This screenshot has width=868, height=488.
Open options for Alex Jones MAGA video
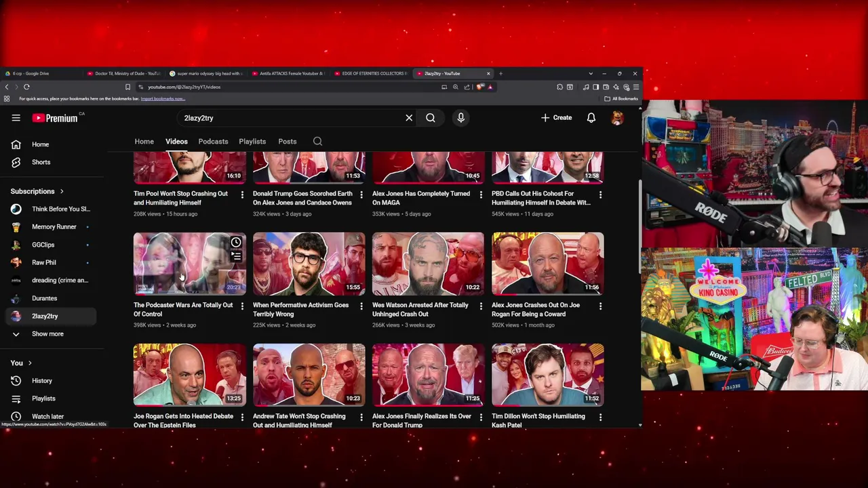pyautogui.click(x=481, y=195)
